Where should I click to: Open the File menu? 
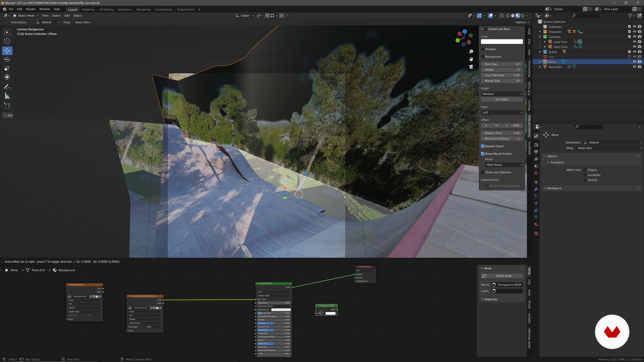11,9
